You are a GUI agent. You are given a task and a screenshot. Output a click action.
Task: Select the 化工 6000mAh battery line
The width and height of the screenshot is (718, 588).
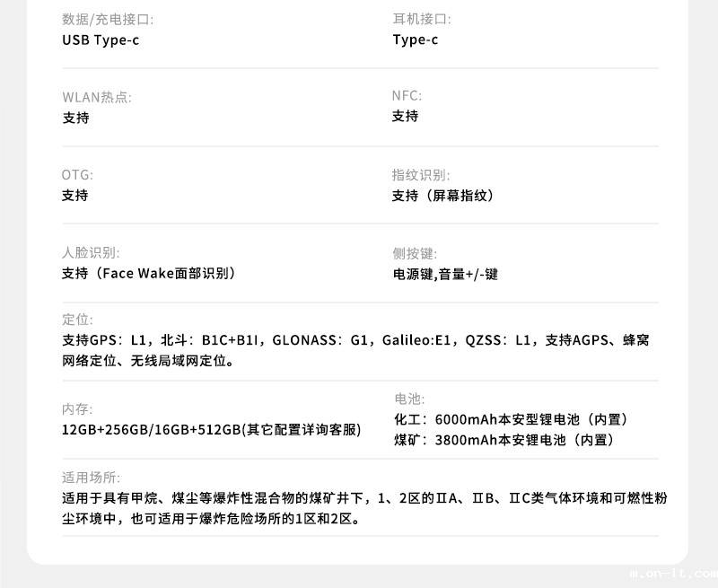[513, 419]
